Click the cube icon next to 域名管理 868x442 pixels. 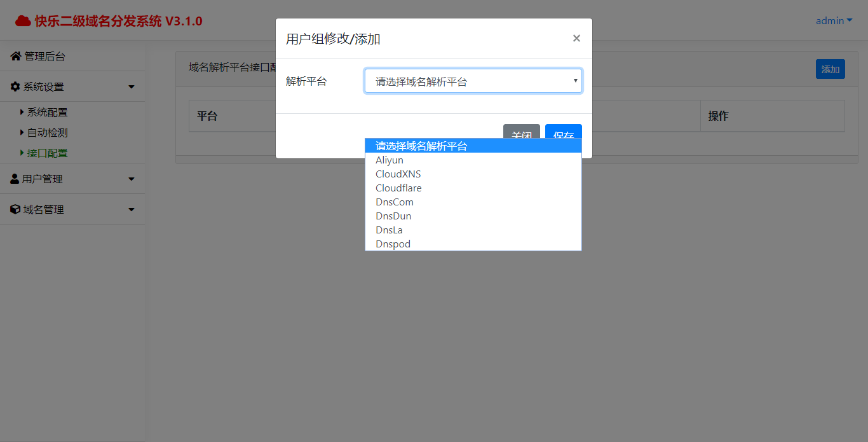14,209
